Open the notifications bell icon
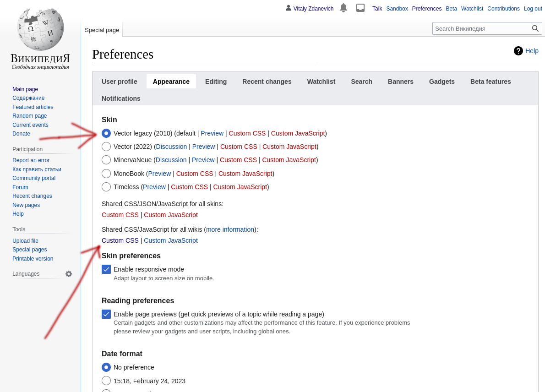The image size is (545, 392). pos(343,8)
